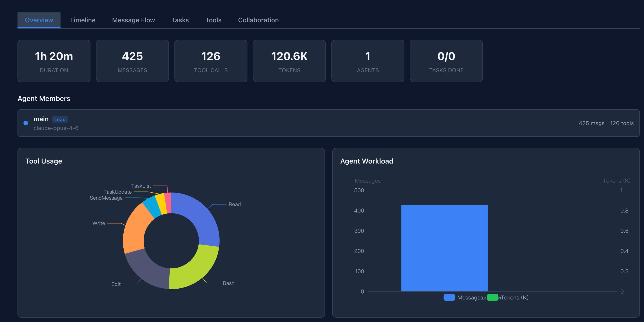644x322 pixels.
Task: Click the blue status dot beside main
Action: click(26, 123)
